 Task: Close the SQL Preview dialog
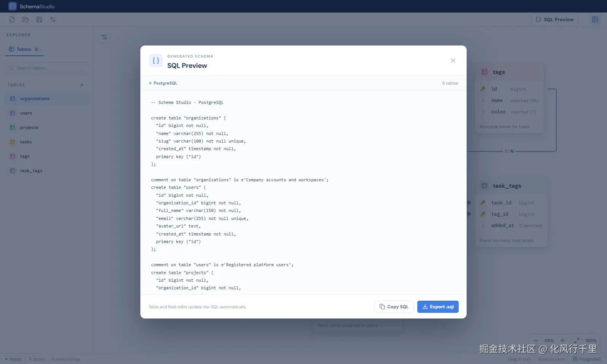pos(453,61)
